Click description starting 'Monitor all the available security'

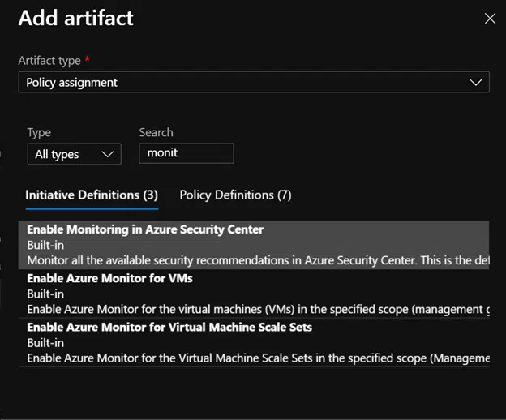click(x=258, y=260)
